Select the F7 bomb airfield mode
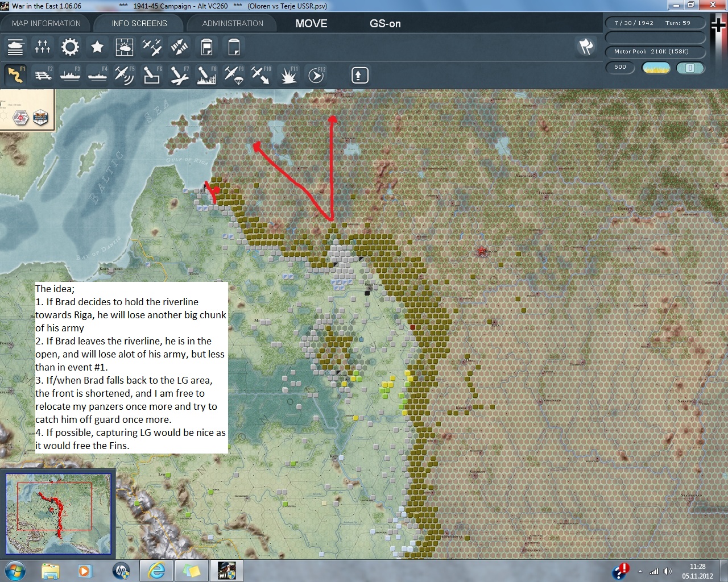This screenshot has height=582, width=728. 179,75
